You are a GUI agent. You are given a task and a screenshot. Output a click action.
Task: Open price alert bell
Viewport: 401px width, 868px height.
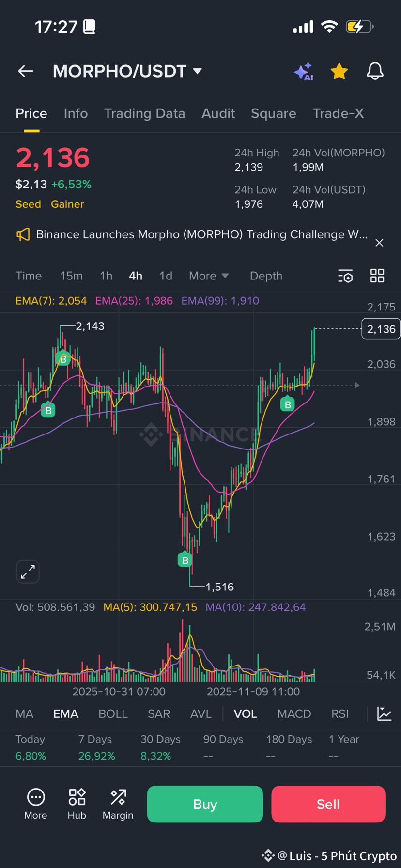pos(375,71)
